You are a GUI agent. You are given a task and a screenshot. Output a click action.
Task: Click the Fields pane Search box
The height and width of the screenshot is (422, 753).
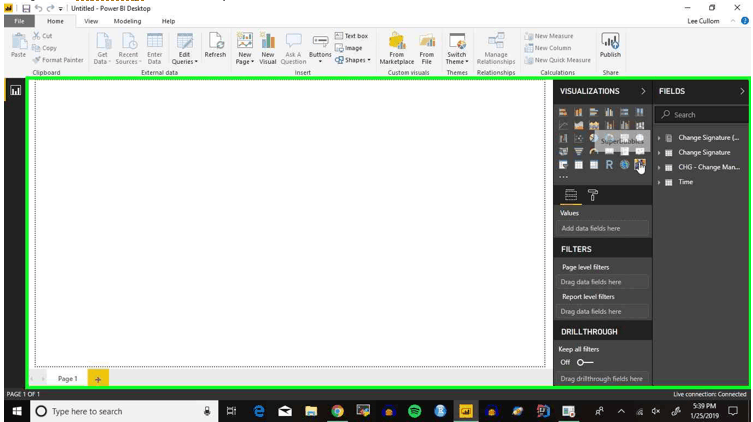[x=701, y=115]
